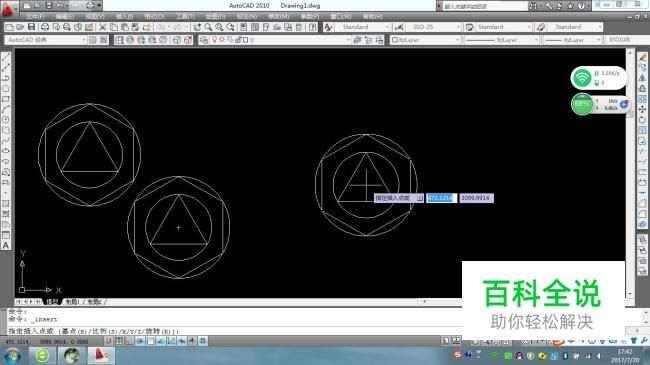Click the dynamic input X coordinate field
Image resolution: width=650 pixels, height=365 pixels.
point(441,198)
